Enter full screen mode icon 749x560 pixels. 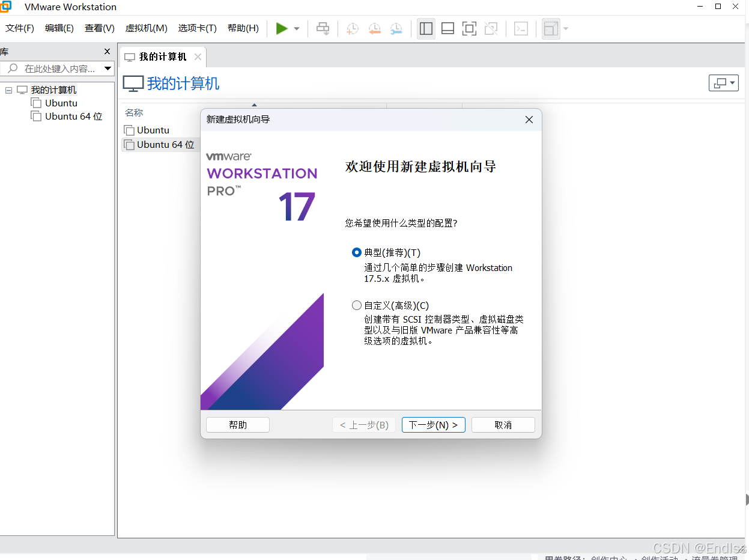coord(469,28)
